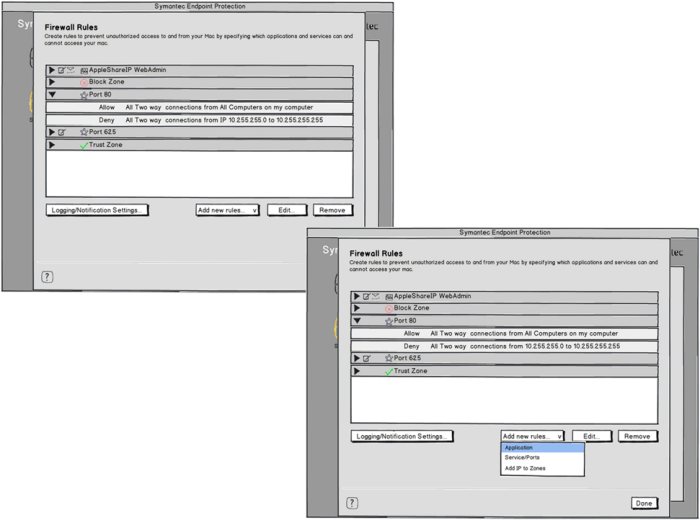Collapse Port 80 rule in front window
Screen dimensions: 700x520
pos(357,321)
